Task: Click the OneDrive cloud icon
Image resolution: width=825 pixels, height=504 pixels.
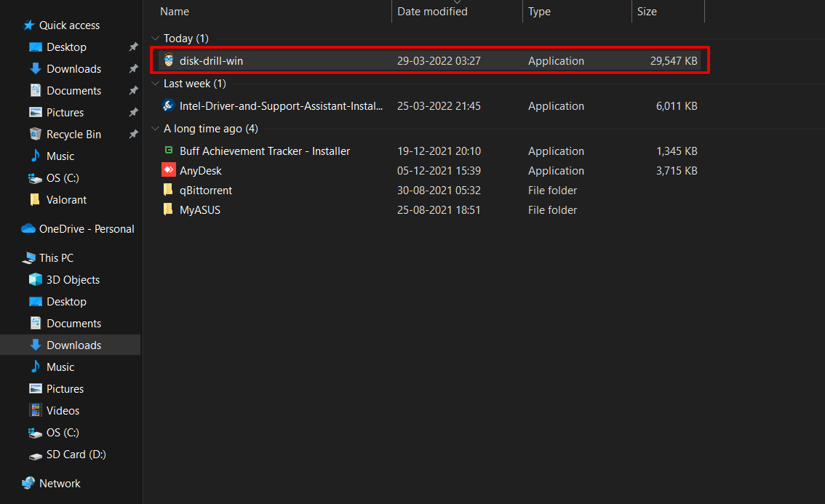Action: click(28, 228)
